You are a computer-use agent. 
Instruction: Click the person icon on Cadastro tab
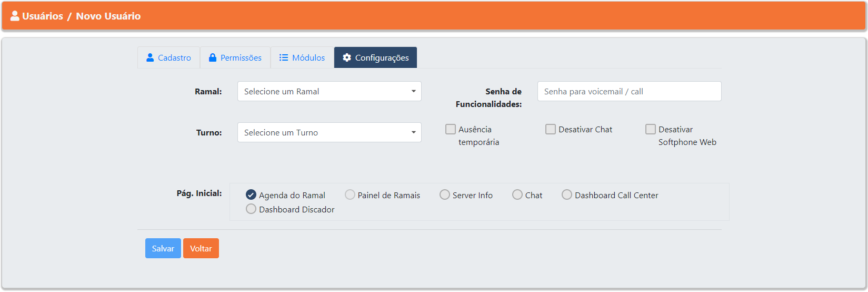click(x=150, y=57)
